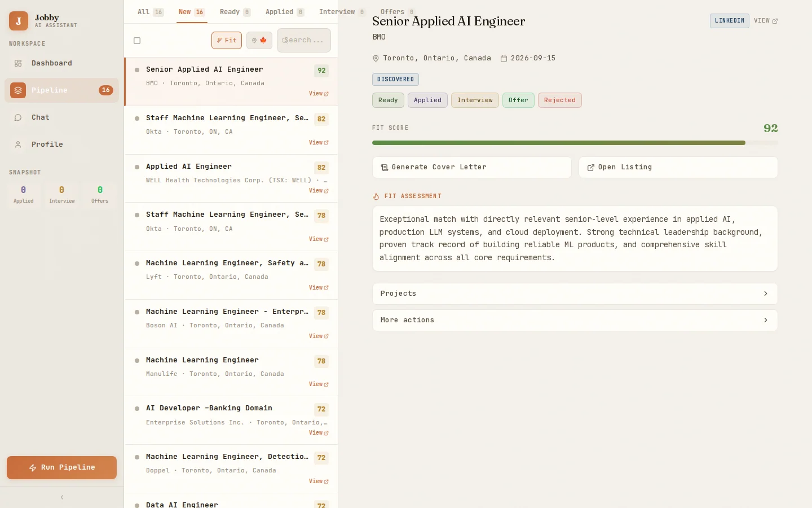Click into the Search jobs field

tap(304, 41)
